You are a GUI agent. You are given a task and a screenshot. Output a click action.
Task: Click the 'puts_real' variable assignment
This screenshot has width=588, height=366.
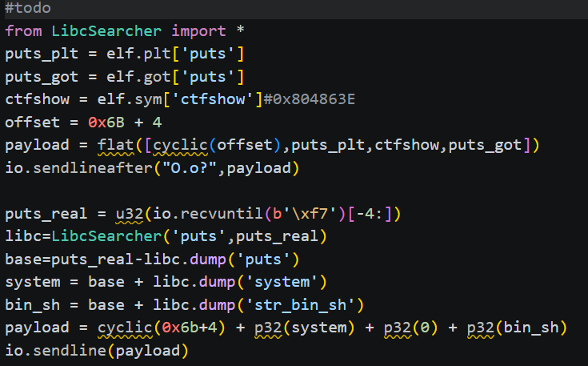[46, 214]
